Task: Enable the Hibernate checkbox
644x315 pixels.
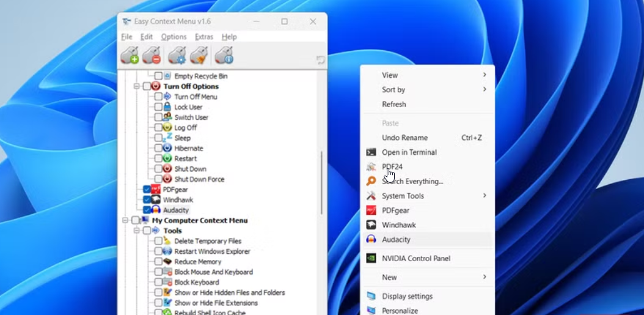Action: [158, 148]
